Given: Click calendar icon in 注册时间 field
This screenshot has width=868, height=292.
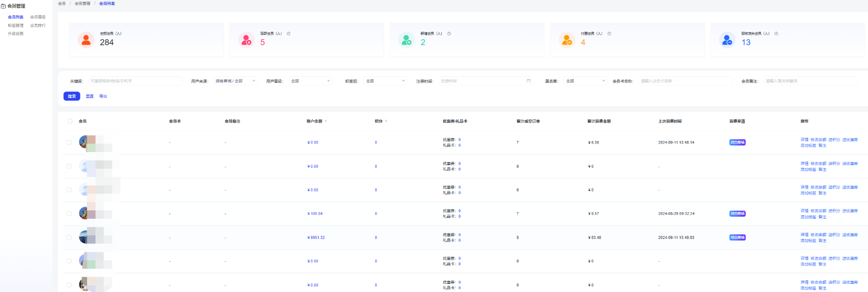Looking at the screenshot, I should [529, 81].
